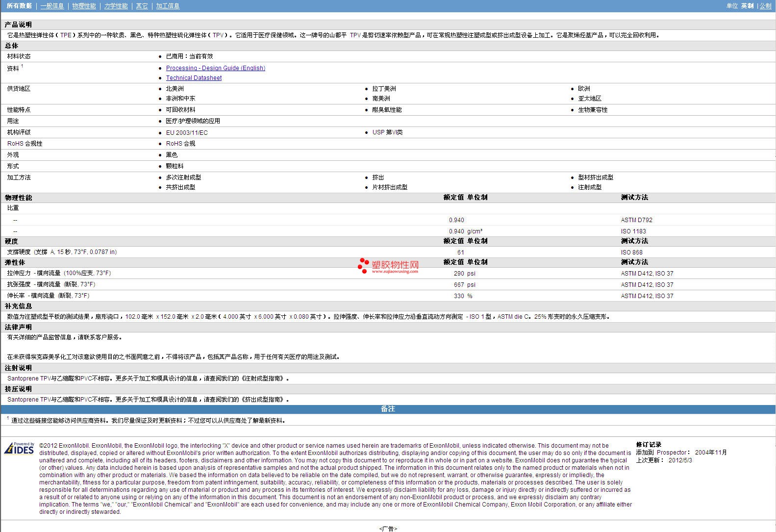The image size is (776, 532).
Task: Click 耐臭氧性能 feature entry
Action: 387,110
